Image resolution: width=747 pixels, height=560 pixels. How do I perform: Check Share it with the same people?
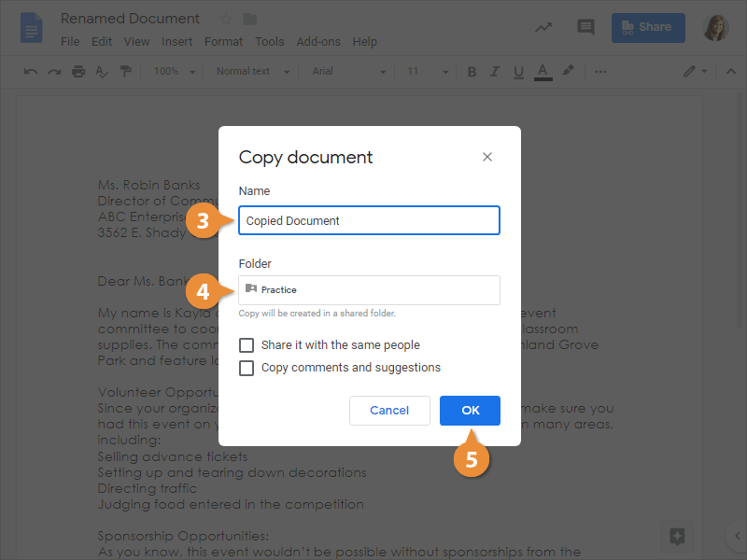(247, 344)
